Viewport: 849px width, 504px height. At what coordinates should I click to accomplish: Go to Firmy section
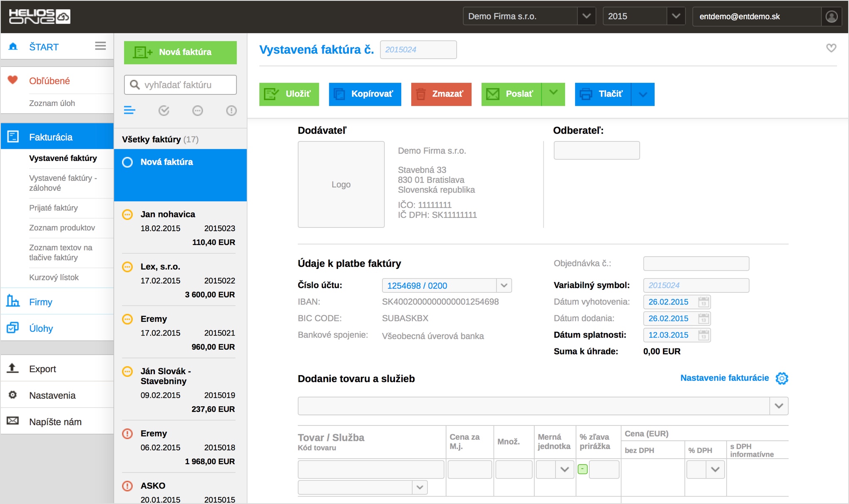coord(40,302)
